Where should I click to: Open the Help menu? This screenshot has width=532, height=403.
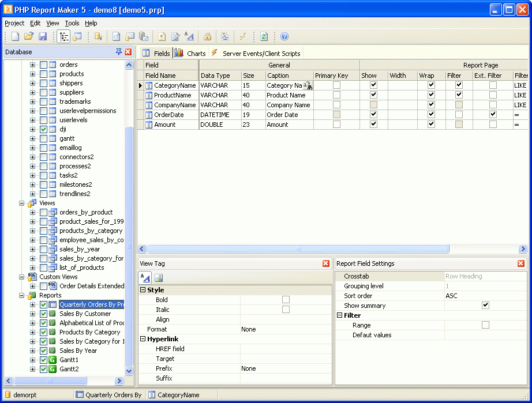coord(91,23)
